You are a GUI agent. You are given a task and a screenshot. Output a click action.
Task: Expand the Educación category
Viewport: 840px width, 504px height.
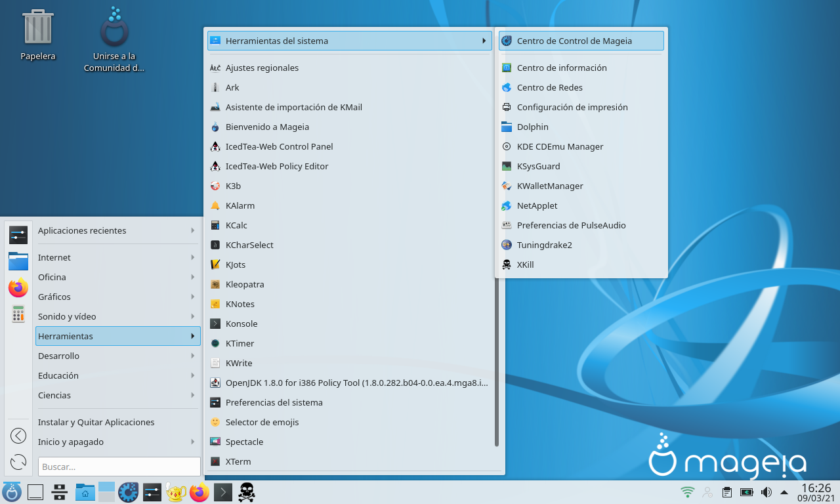click(117, 375)
